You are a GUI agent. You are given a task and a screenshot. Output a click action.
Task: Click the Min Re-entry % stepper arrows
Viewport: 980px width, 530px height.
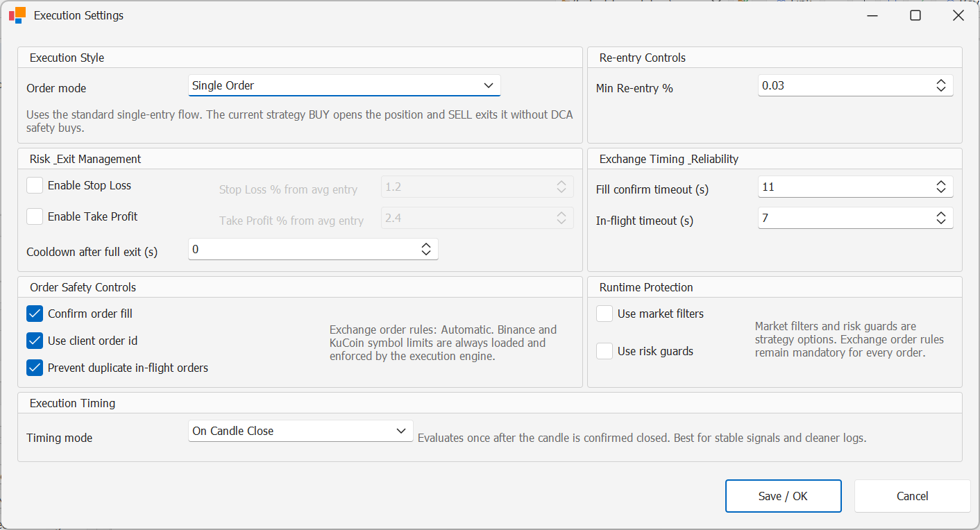940,85
